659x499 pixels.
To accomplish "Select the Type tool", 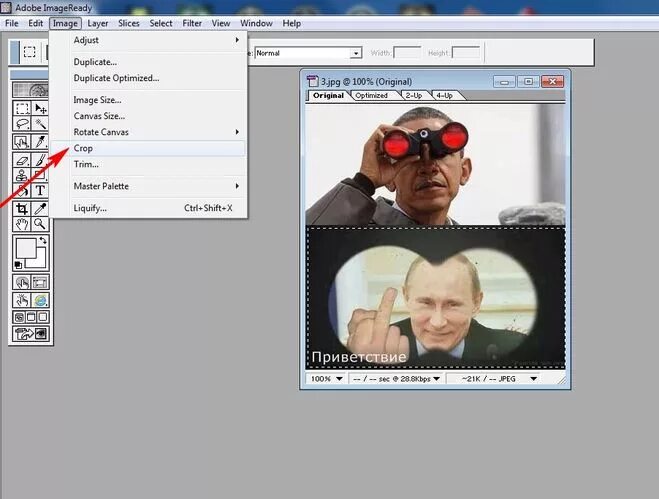I will (40, 190).
